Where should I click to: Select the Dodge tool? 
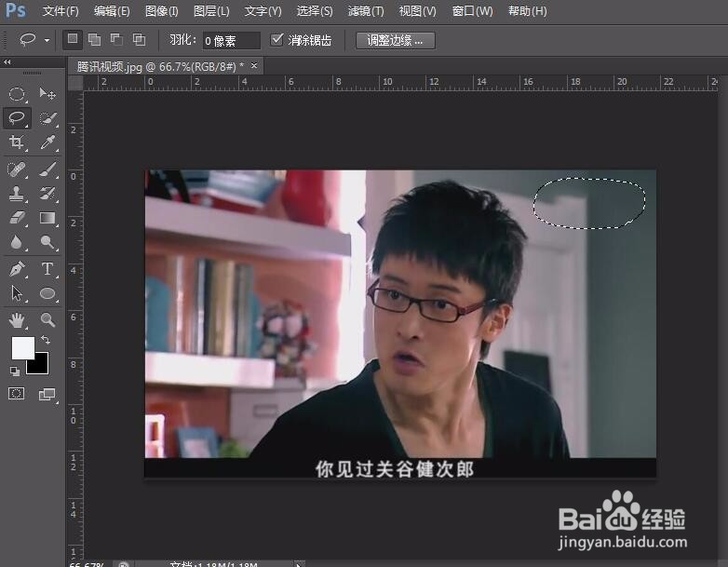47,242
